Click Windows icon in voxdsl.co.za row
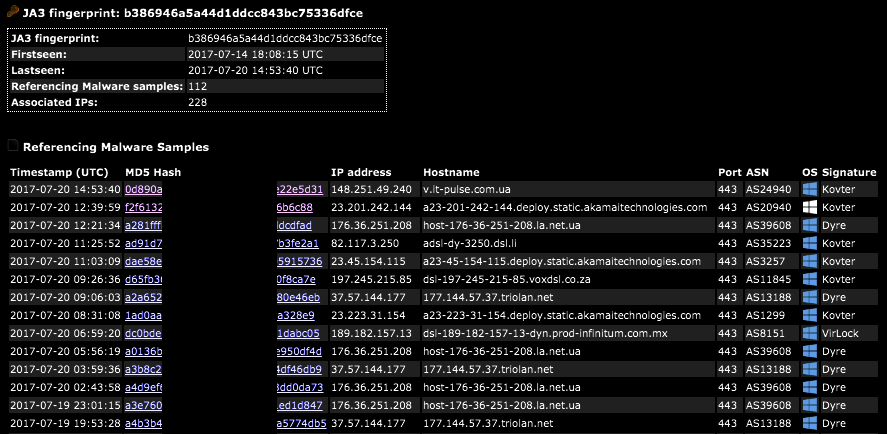 pyautogui.click(x=810, y=279)
